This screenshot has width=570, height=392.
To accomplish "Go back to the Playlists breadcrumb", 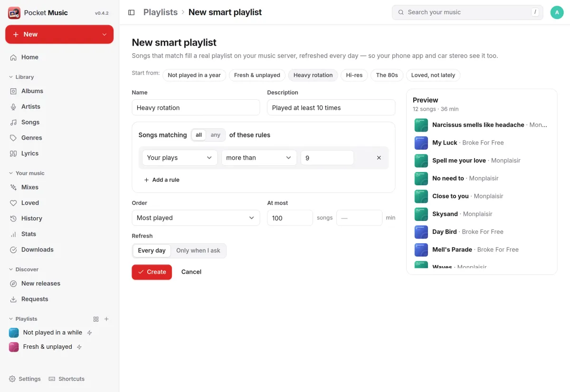I will 161,12.
